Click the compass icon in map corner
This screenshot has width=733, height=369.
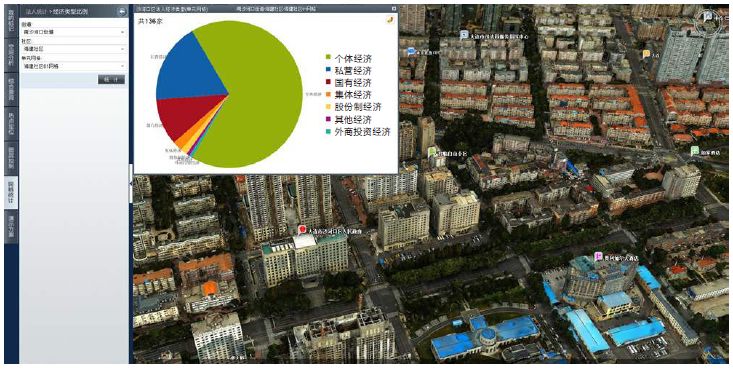(x=709, y=19)
